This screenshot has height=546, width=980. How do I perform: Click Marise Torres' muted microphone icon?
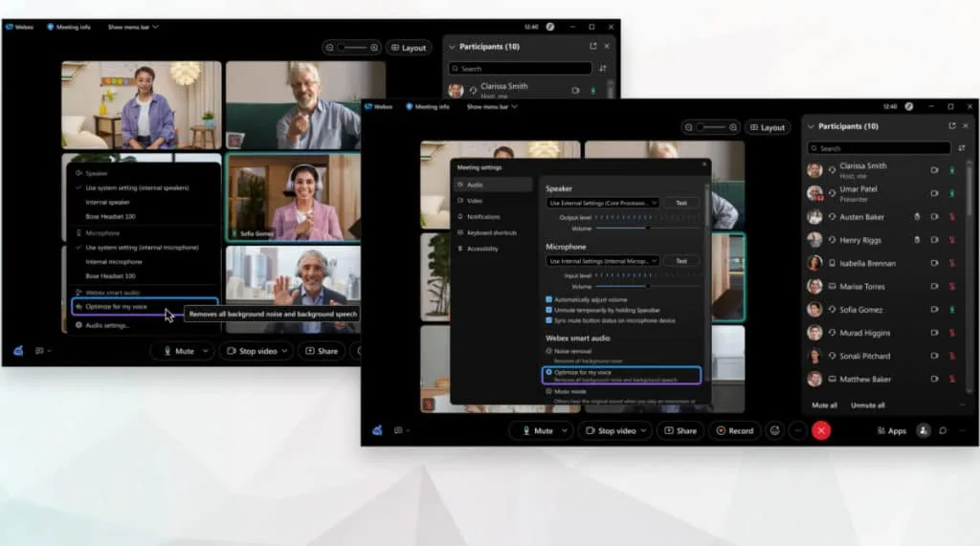click(952, 286)
